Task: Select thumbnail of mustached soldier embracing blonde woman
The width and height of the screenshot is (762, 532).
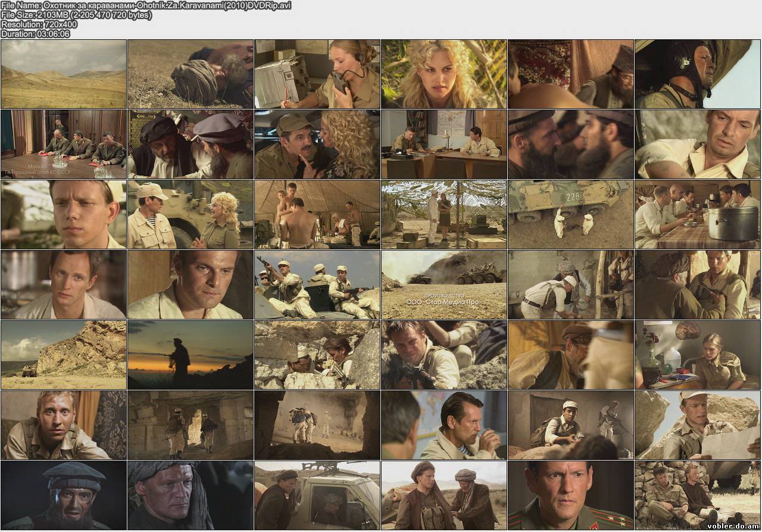Action: click(x=317, y=145)
